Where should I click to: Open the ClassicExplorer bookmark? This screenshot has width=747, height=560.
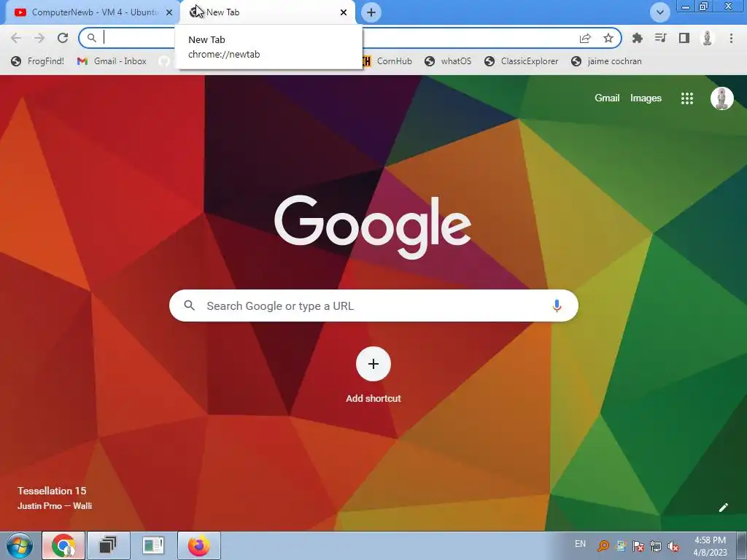[521, 61]
